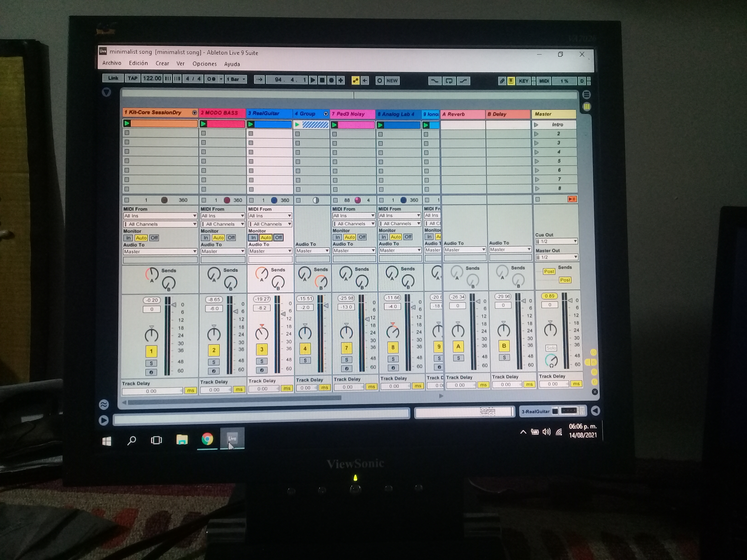Image resolution: width=747 pixels, height=560 pixels.
Task: Open the Ver menu
Action: tap(180, 63)
